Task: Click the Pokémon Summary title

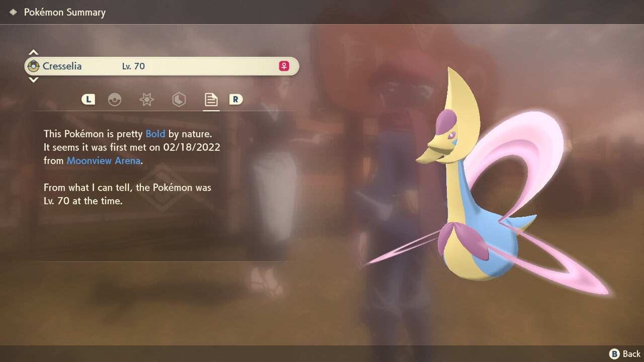Action: (65, 12)
